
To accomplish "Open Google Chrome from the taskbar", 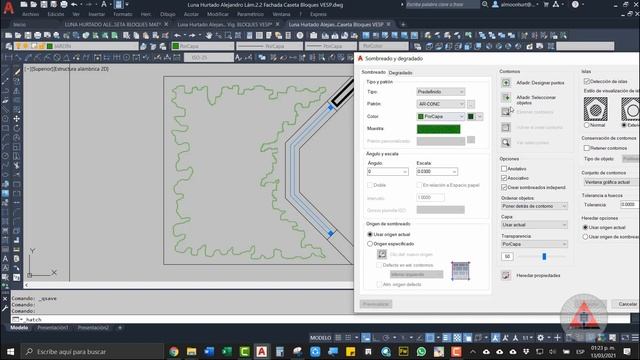I will click(174, 351).
